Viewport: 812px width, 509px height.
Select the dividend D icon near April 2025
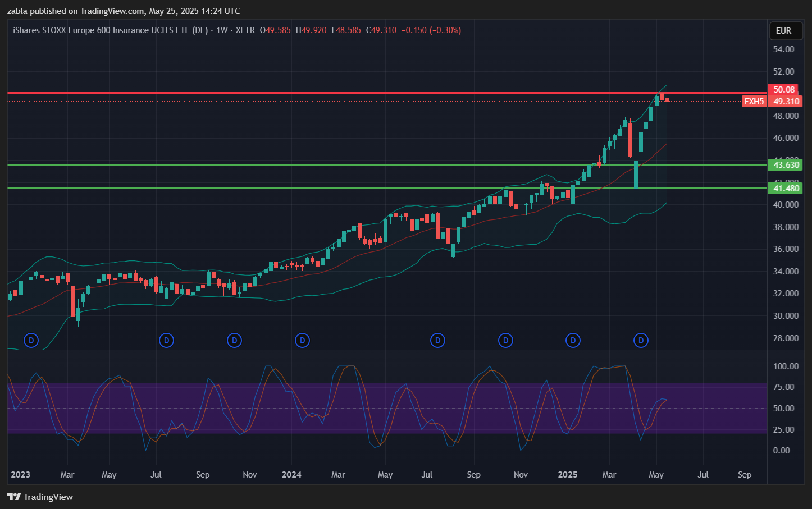pyautogui.click(x=641, y=340)
